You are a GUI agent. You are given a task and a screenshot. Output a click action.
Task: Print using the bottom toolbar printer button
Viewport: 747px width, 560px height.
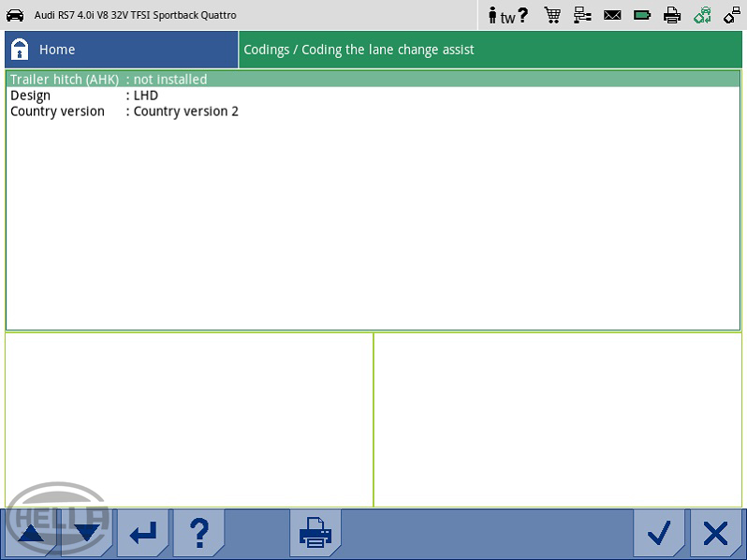click(315, 534)
